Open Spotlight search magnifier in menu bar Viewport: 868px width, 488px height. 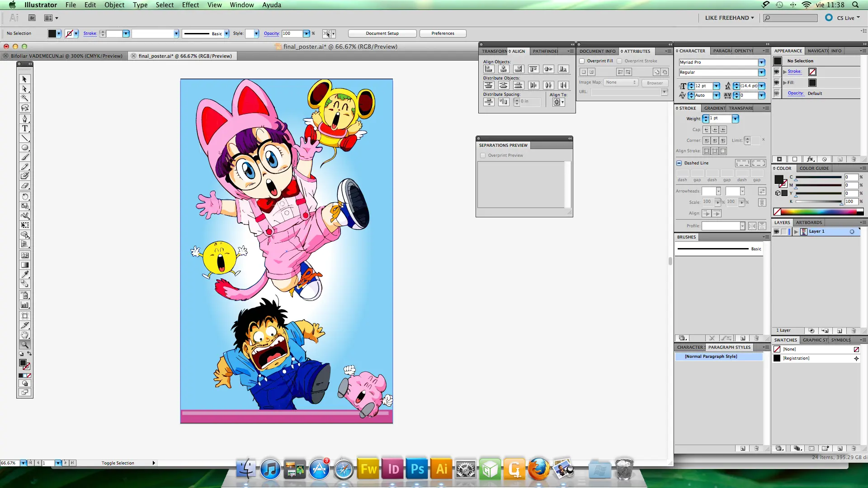pos(855,5)
